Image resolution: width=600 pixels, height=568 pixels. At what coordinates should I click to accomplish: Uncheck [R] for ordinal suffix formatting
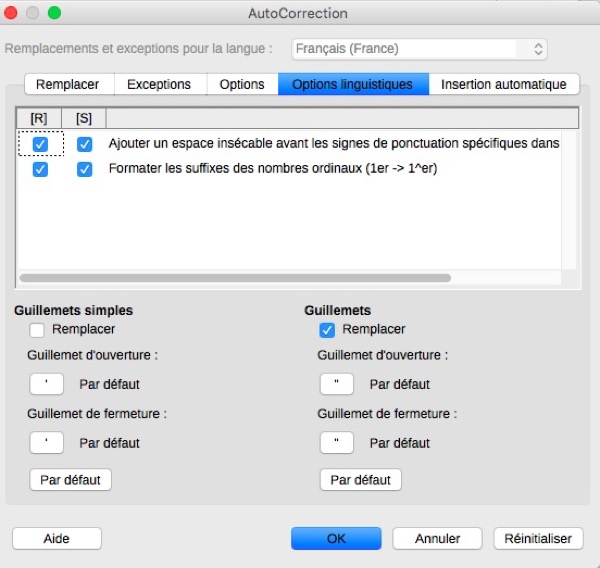(x=40, y=169)
